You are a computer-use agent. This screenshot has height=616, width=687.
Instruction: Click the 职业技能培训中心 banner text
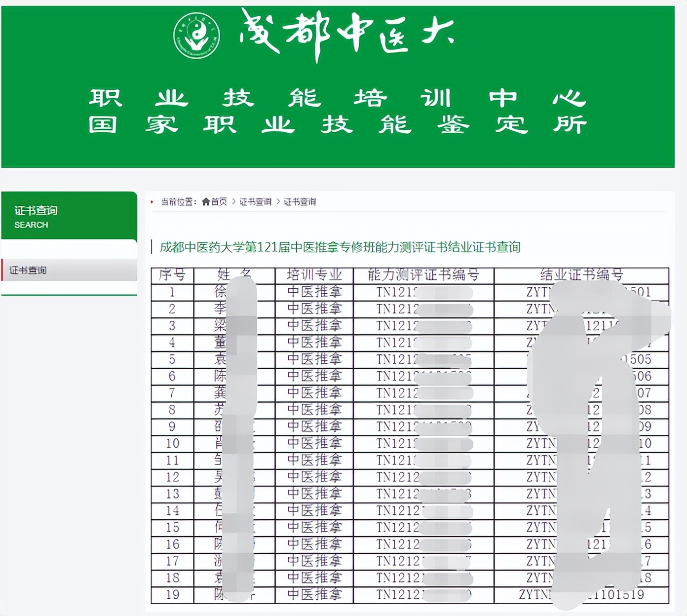point(341,98)
